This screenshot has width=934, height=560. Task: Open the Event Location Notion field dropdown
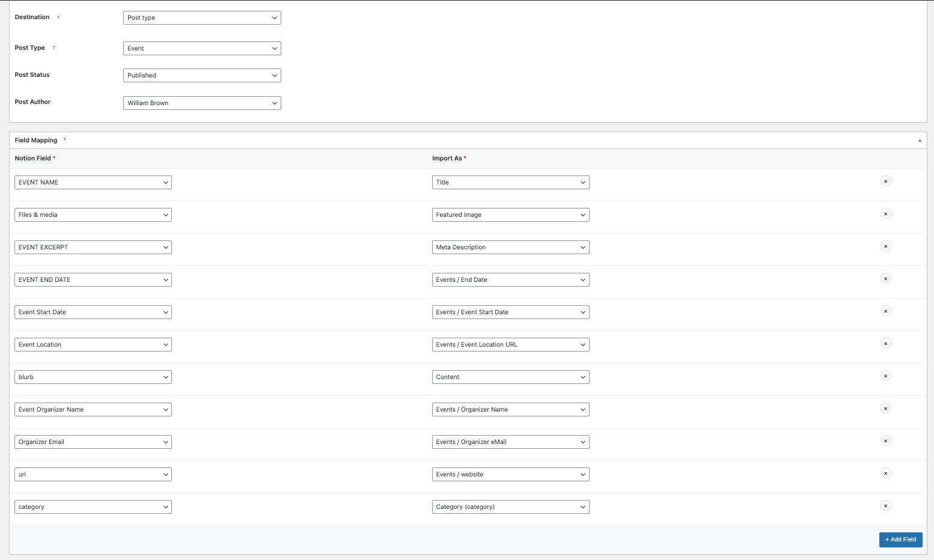(93, 344)
